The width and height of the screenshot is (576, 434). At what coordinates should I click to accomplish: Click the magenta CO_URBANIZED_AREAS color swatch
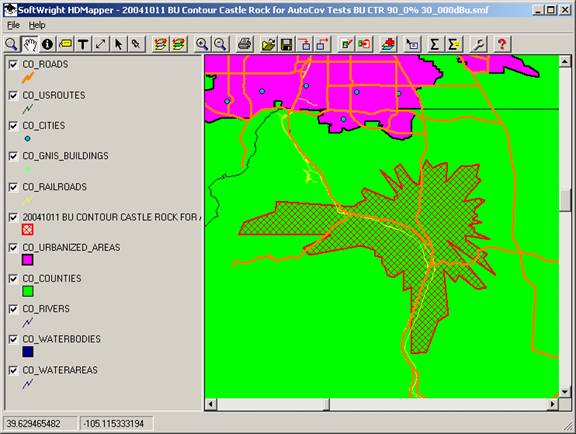click(28, 260)
